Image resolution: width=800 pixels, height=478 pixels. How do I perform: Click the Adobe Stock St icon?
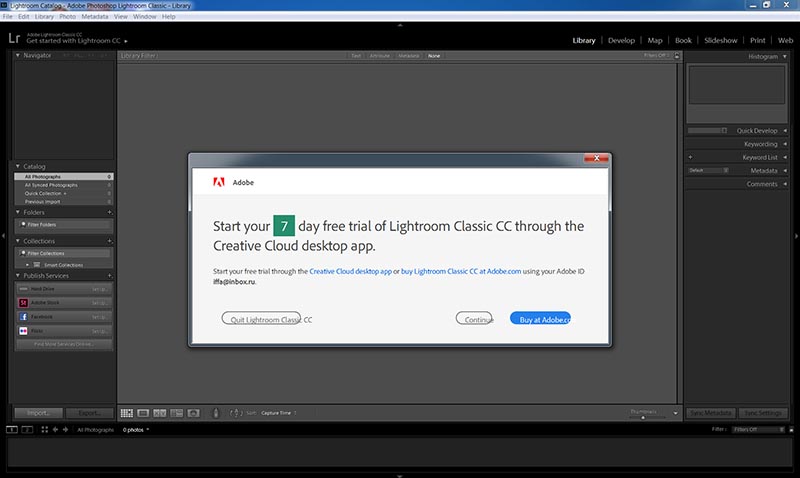(x=23, y=303)
